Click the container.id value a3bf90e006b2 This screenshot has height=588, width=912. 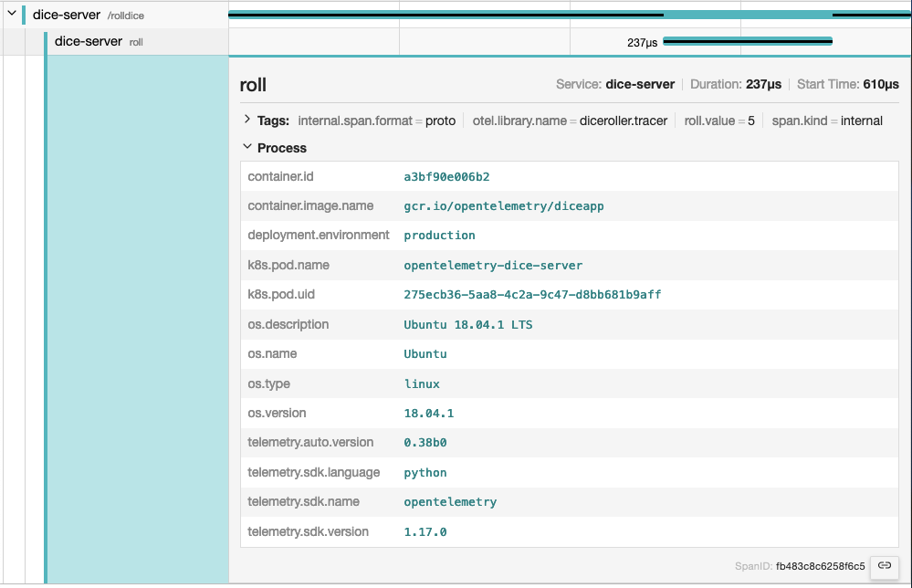(446, 175)
